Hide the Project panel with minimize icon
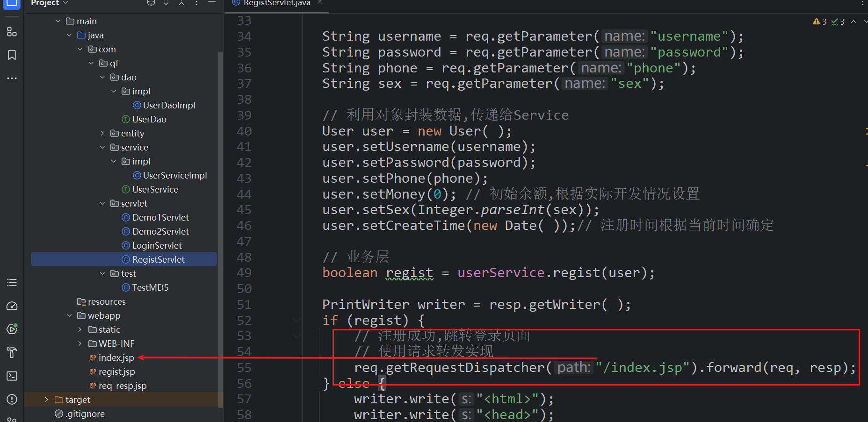 [x=212, y=3]
